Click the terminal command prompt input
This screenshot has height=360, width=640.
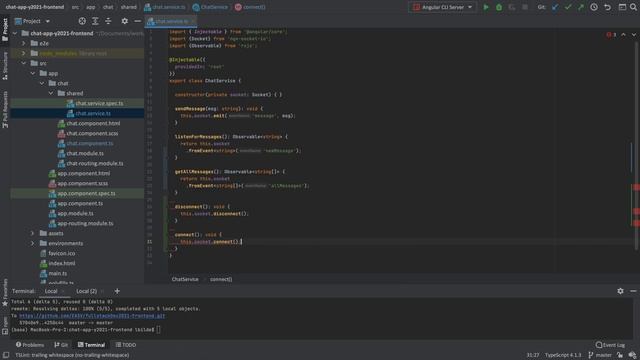click(x=158, y=329)
